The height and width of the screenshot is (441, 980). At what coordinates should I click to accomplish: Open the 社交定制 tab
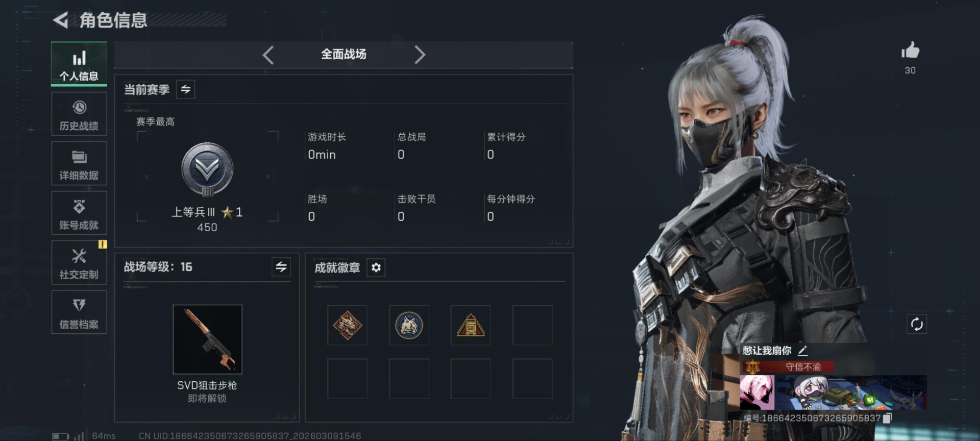pyautogui.click(x=79, y=262)
